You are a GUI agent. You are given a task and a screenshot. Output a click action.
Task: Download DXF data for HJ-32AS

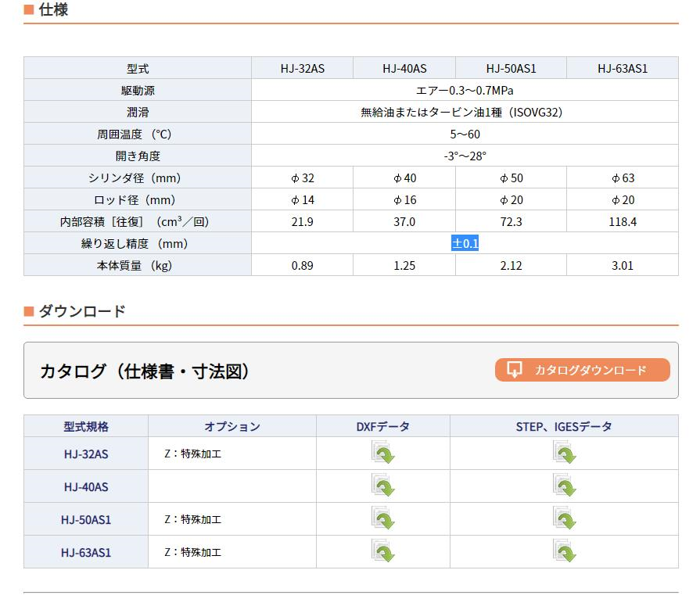[383, 454]
